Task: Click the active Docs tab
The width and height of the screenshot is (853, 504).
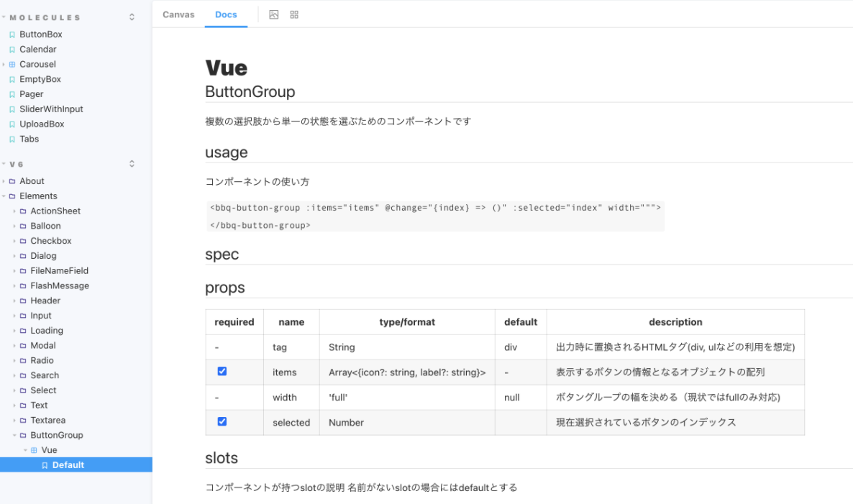Action: click(226, 14)
